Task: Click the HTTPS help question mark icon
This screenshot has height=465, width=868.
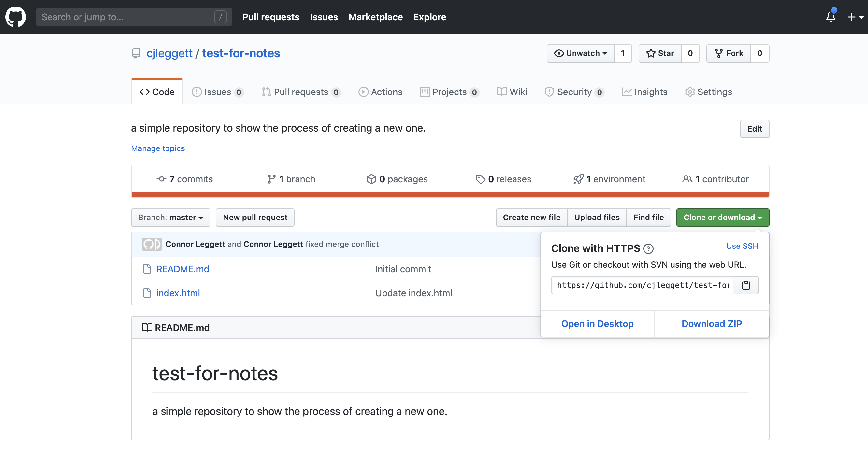Action: [648, 249]
